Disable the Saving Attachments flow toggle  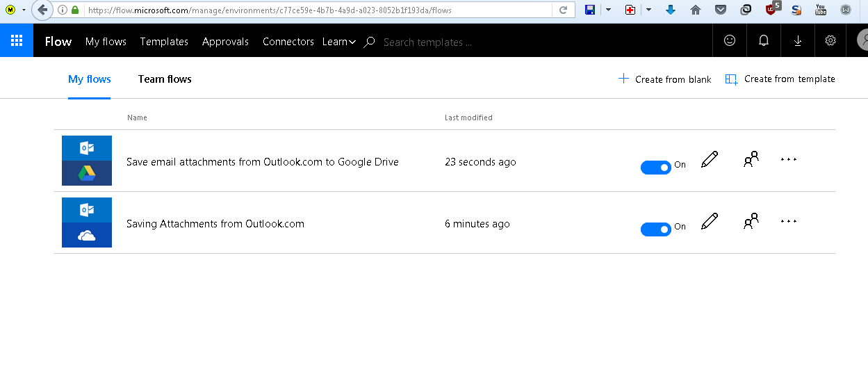(x=655, y=229)
